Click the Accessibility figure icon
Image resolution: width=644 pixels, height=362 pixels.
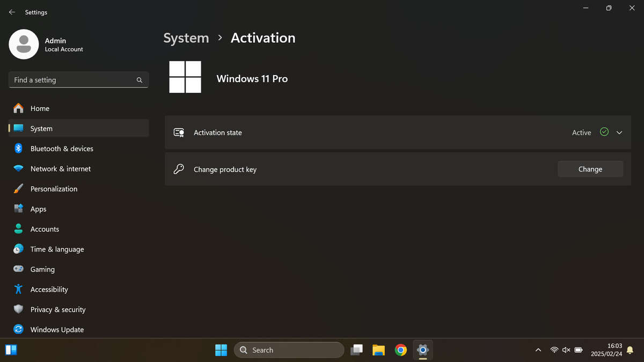[18, 290]
